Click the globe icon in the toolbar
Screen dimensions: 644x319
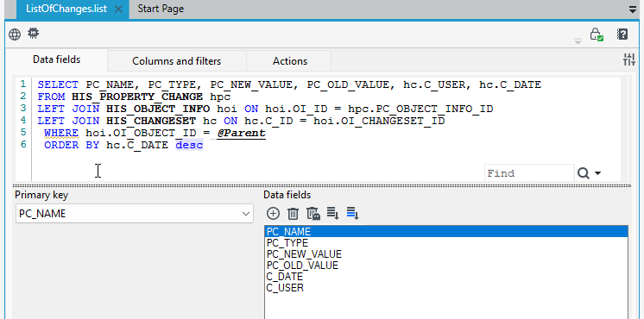[x=15, y=34]
